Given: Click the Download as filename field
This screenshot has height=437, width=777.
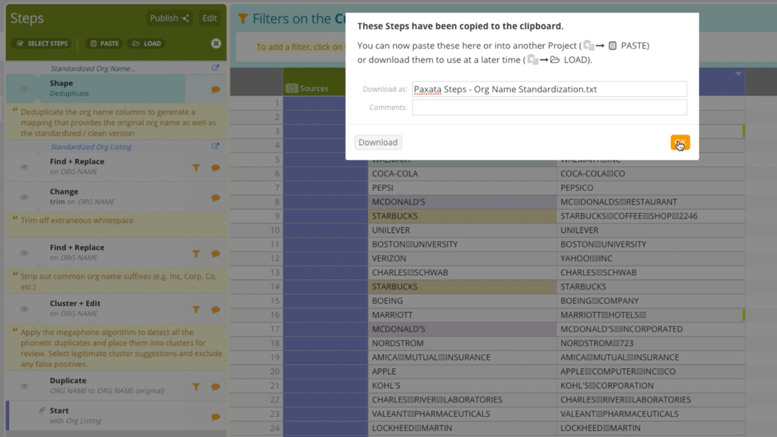Looking at the screenshot, I should click(549, 89).
